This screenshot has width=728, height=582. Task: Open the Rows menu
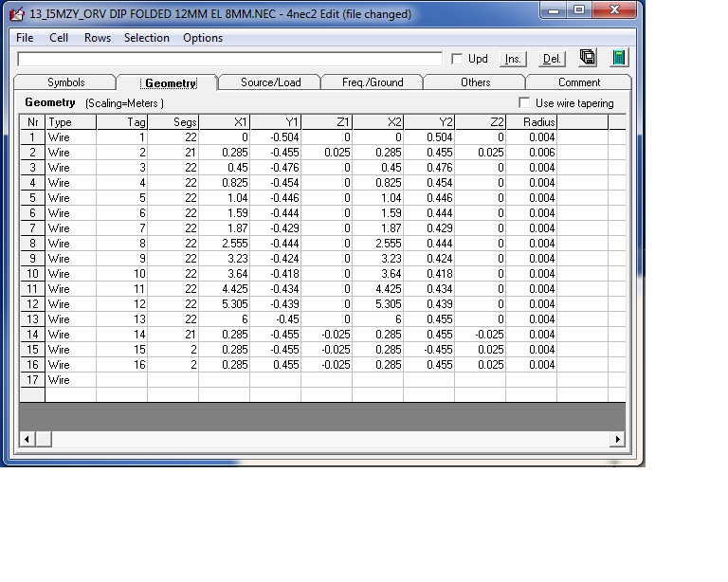tap(97, 38)
